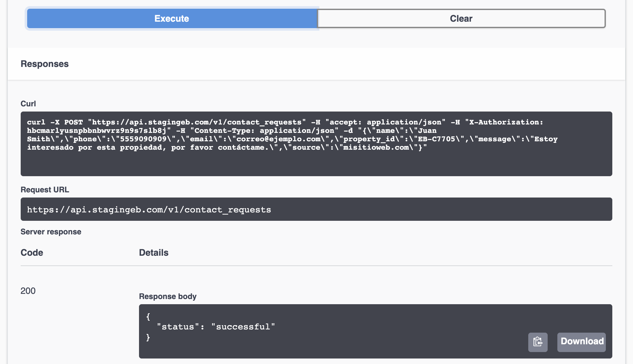Click the Request URL label
Image resolution: width=633 pixels, height=364 pixels.
coord(45,190)
